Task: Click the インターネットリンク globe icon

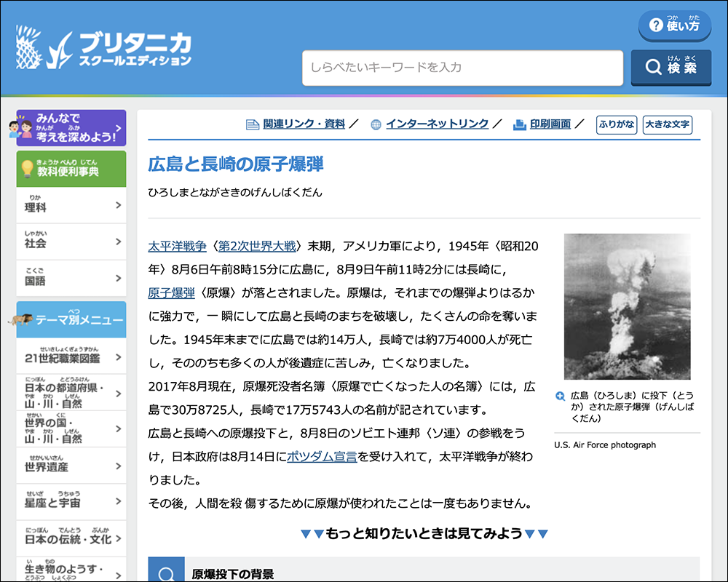Action: pyautogui.click(x=376, y=124)
